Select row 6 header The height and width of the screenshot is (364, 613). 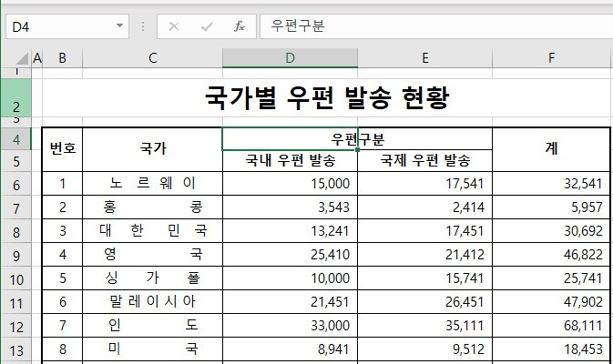pos(16,184)
